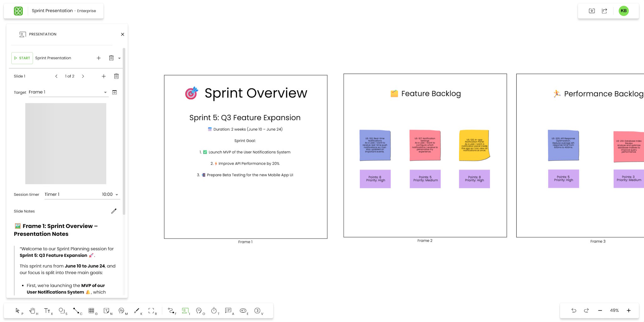This screenshot has width=644, height=322.
Task: Click 'Points: 3 Priority: Medium' note in Frame 3
Action: point(629,178)
